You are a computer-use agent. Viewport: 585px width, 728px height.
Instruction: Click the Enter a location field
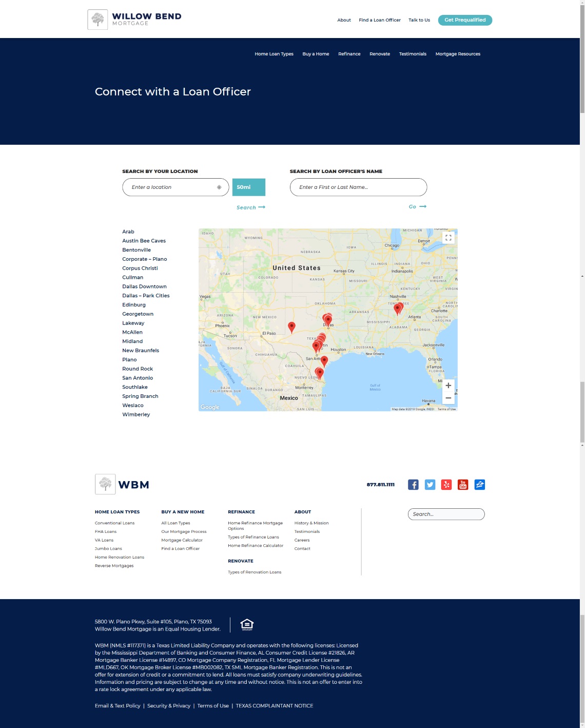(x=175, y=187)
